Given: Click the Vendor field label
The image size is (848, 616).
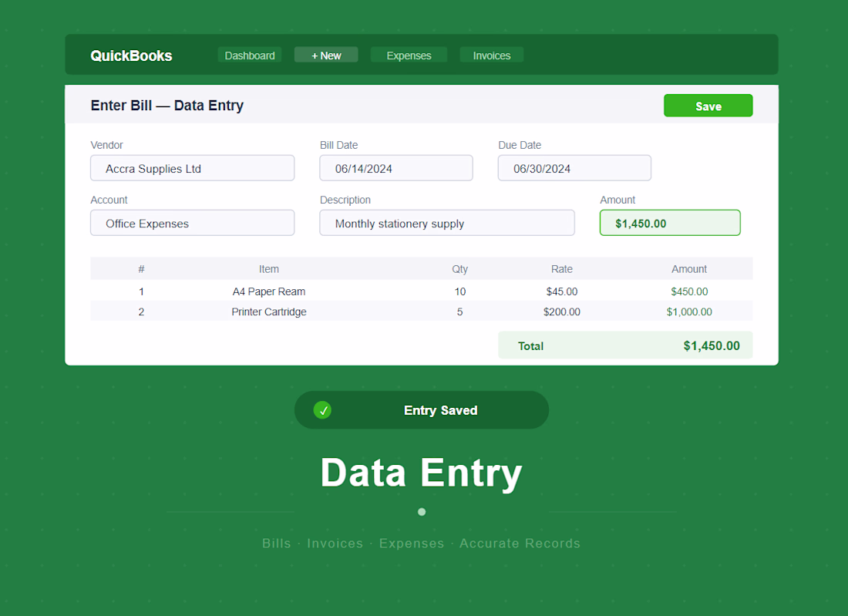Looking at the screenshot, I should [106, 145].
